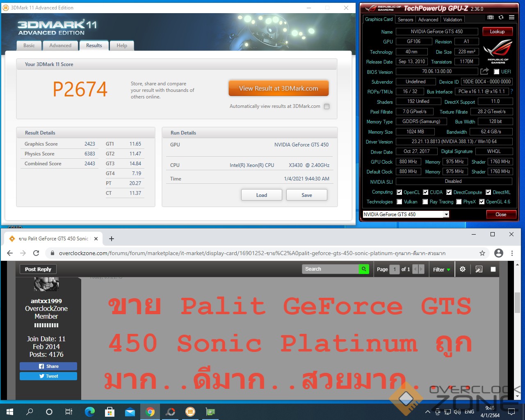Toggle the DirectML checkbox
This screenshot has width=525, height=420.
tap(488, 192)
